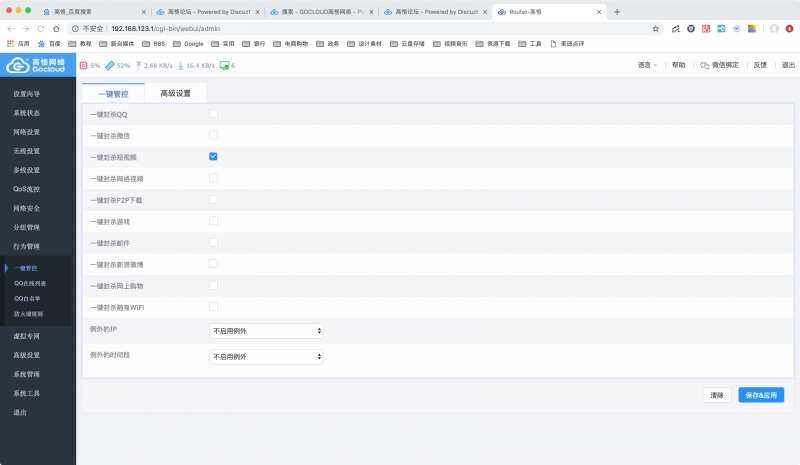Click the browser forward arrow
This screenshot has width=800, height=465.
(x=26, y=29)
